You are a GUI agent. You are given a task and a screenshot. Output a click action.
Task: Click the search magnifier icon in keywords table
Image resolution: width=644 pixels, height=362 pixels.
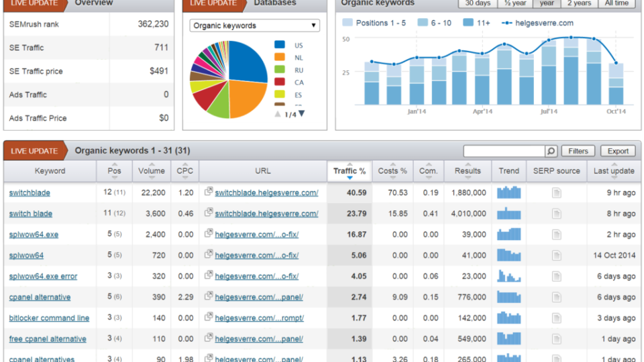pos(551,151)
